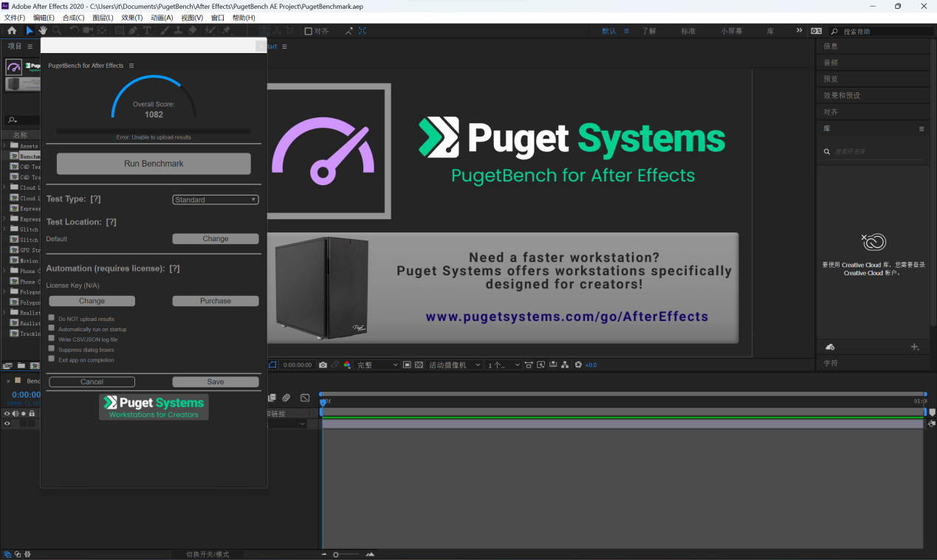Viewport: 937px width, 560px height.
Task: Click the snapshot camera icon in viewer
Action: tap(323, 365)
